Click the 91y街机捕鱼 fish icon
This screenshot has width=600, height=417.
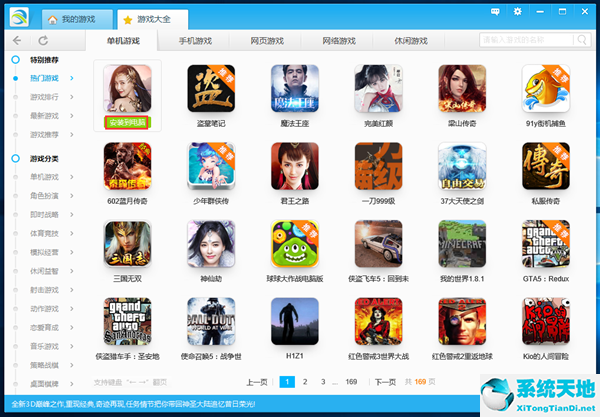pos(546,88)
